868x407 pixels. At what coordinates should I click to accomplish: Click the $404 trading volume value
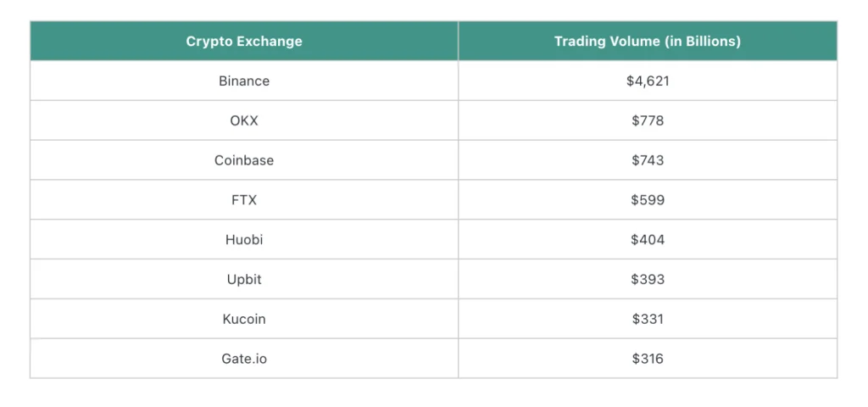[648, 240]
